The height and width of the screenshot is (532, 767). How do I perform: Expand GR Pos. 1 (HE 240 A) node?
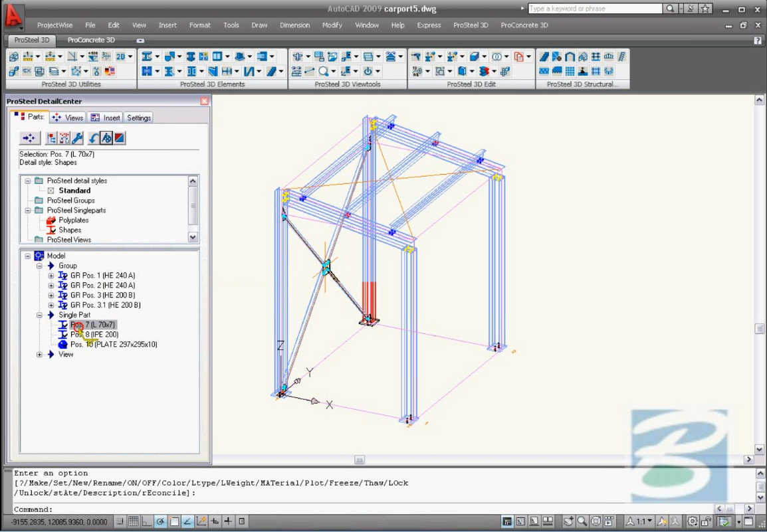point(51,276)
